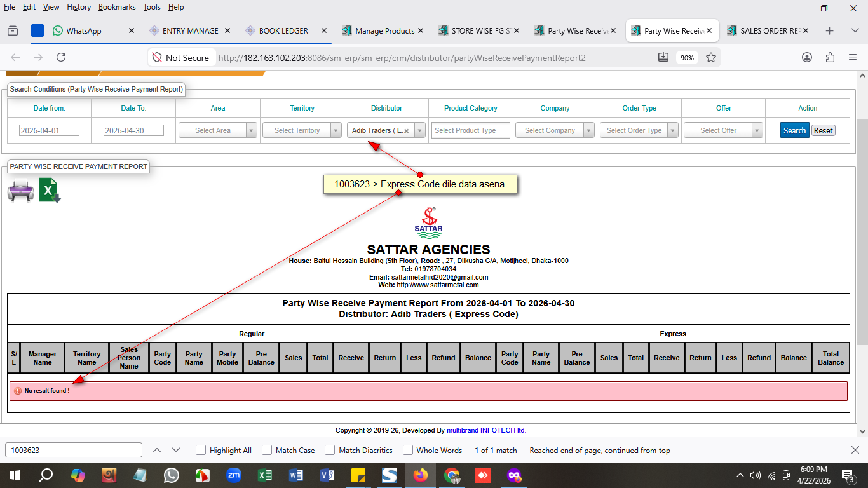This screenshot has width=868, height=488.
Task: Open Zoom from the Windows taskbar
Action: tap(234, 475)
